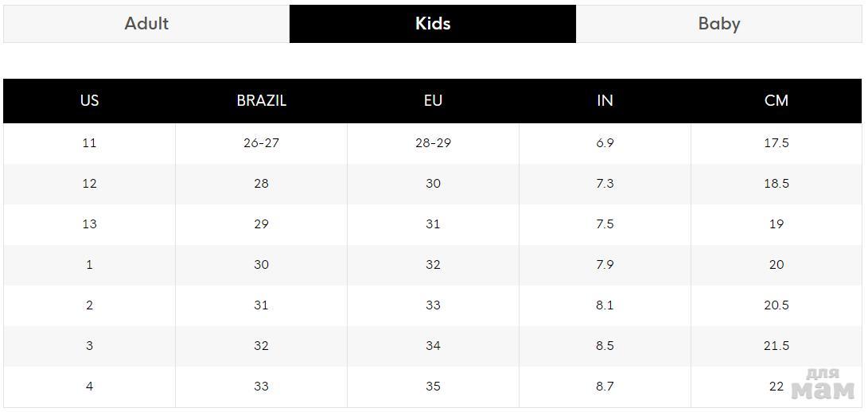Viewport: 868px width, 412px height.
Task: Click the IN column header
Action: (x=605, y=101)
